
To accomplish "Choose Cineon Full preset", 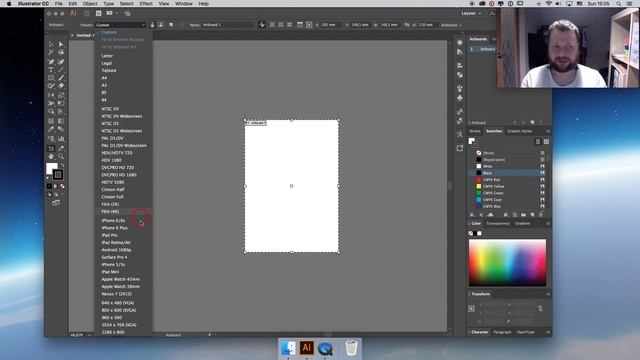I will 113,197.
